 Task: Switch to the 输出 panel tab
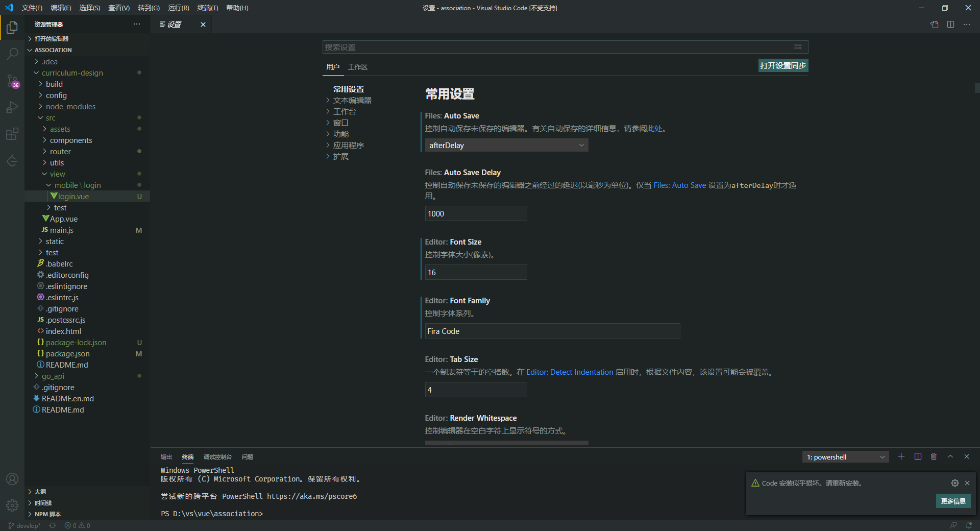(x=166, y=457)
